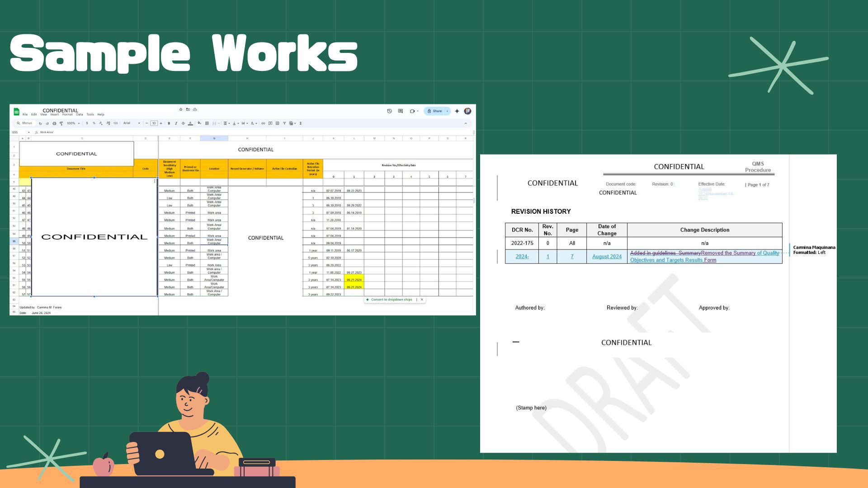
Task: Check the cloud document status icon
Action: pos(195,109)
